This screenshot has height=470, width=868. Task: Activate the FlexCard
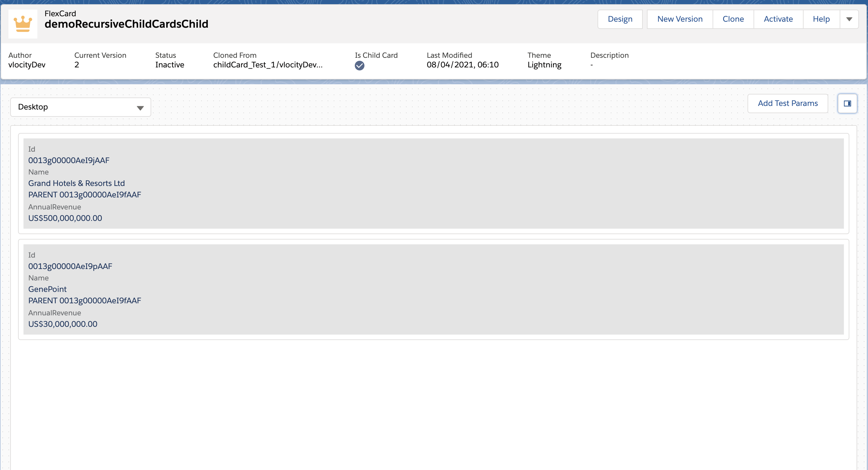coord(778,19)
